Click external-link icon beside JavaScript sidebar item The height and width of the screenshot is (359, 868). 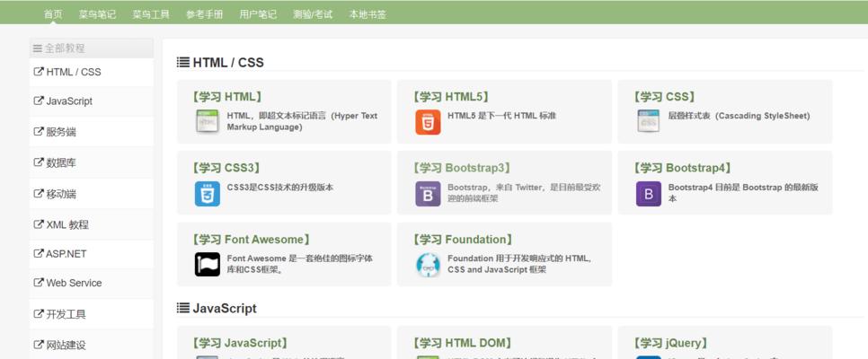click(x=39, y=101)
